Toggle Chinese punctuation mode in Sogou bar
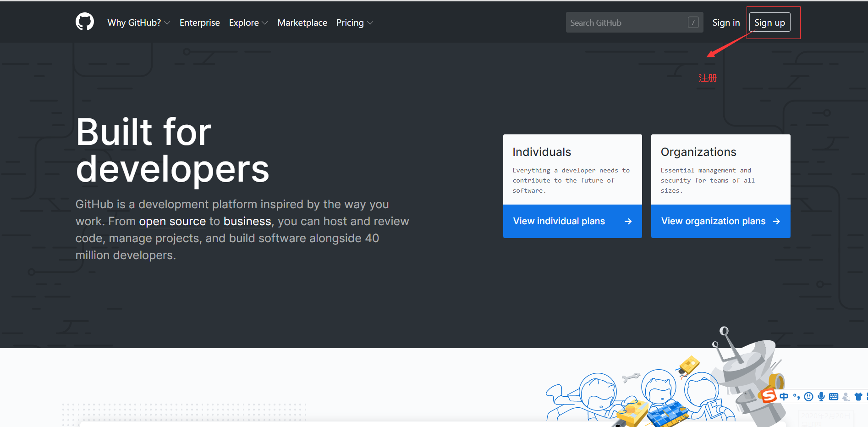Viewport: 868px width, 427px height. [797, 397]
